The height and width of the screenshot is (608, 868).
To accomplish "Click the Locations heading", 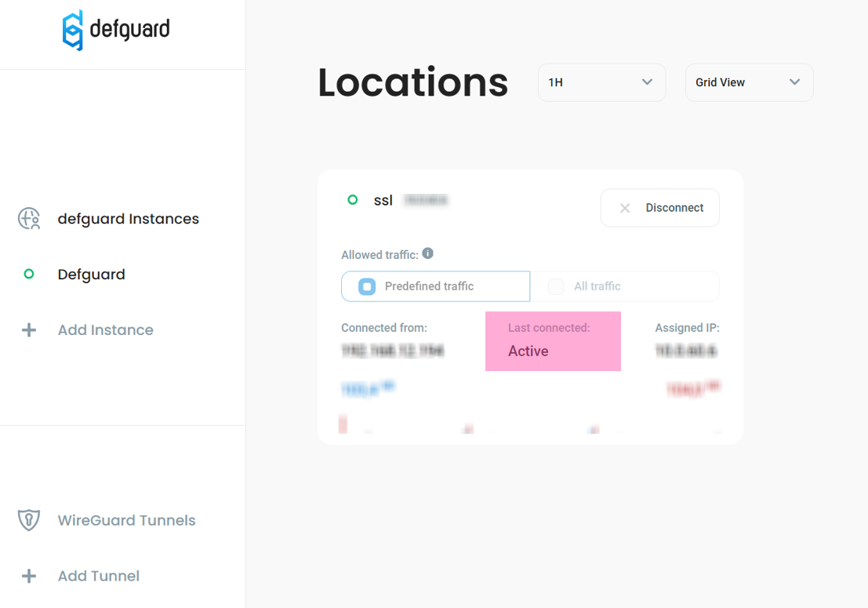I will [x=413, y=82].
